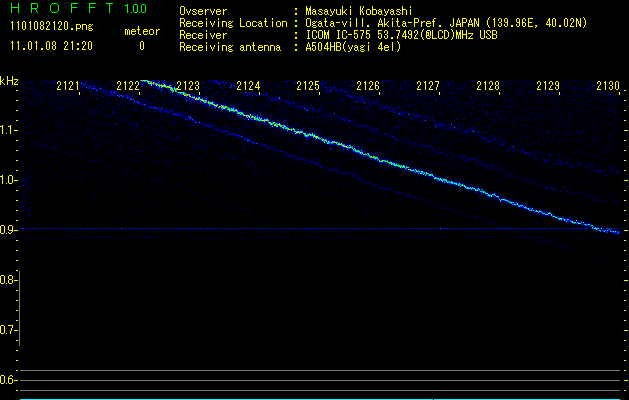Click the 0.8 kHz axis label
This screenshot has width=629, height=400.
pyautogui.click(x=8, y=280)
